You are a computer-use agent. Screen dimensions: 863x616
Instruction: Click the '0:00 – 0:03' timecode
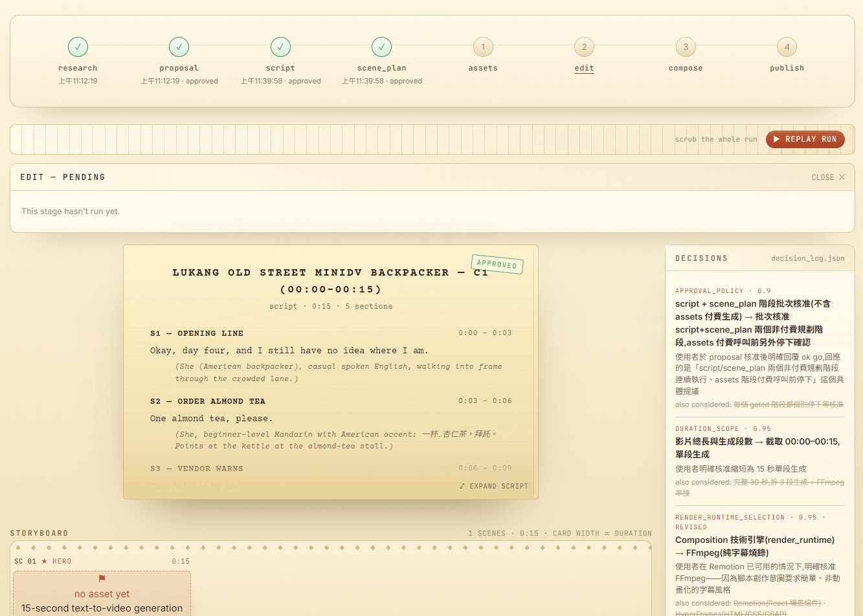pos(485,333)
